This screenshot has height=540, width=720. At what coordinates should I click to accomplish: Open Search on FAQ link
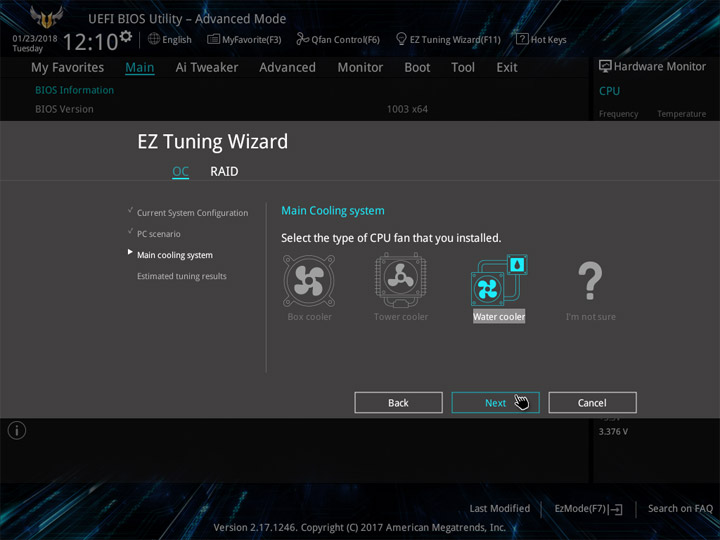[680, 508]
